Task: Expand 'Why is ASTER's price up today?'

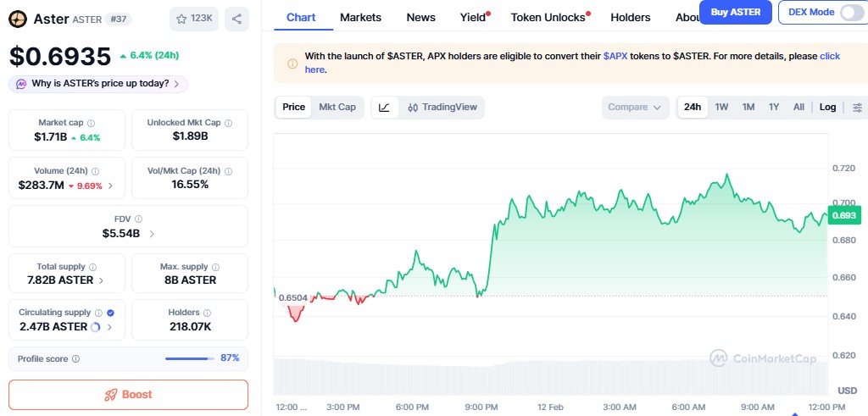Action: [x=98, y=84]
